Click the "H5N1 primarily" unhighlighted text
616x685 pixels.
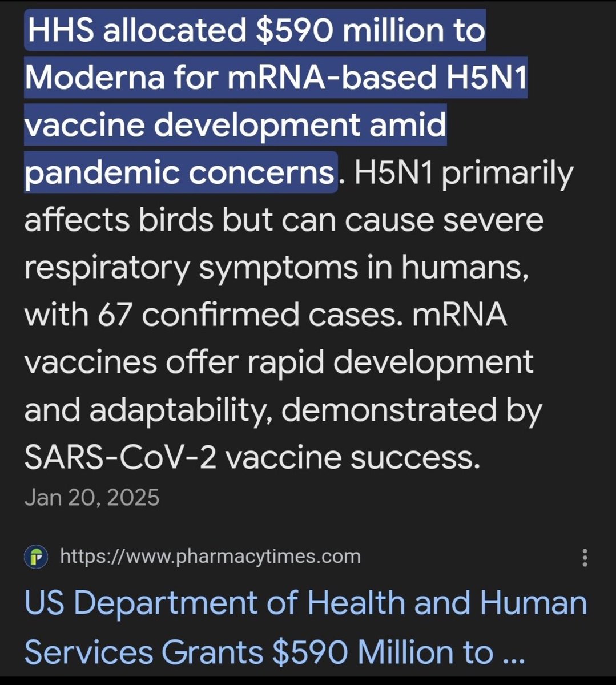464,172
